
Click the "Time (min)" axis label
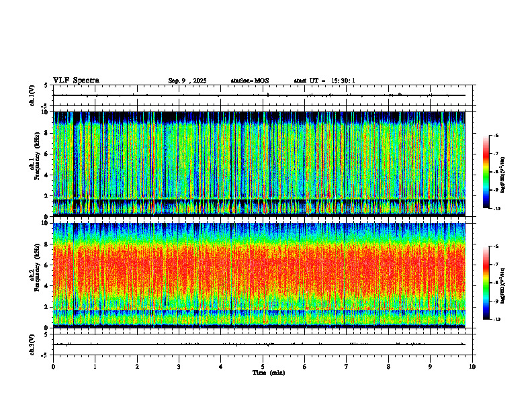coord(269,373)
